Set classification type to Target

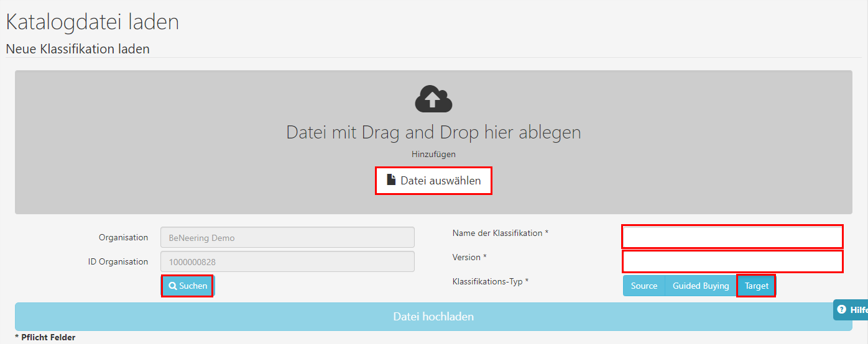pos(757,286)
